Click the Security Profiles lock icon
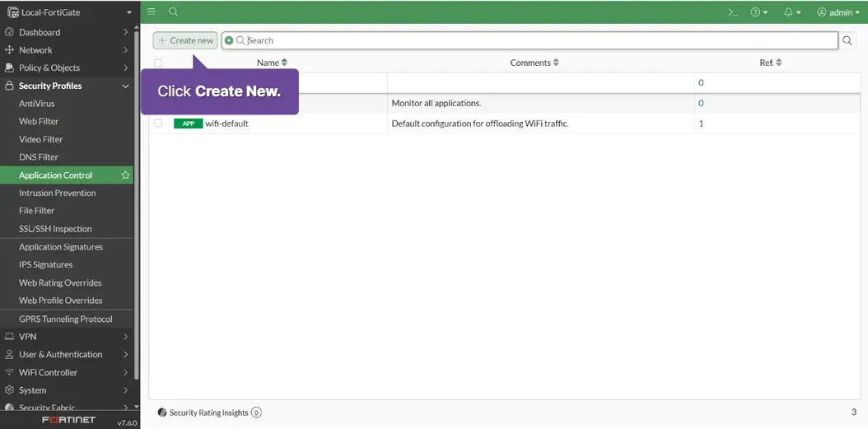This screenshot has height=429, width=868. (x=9, y=86)
